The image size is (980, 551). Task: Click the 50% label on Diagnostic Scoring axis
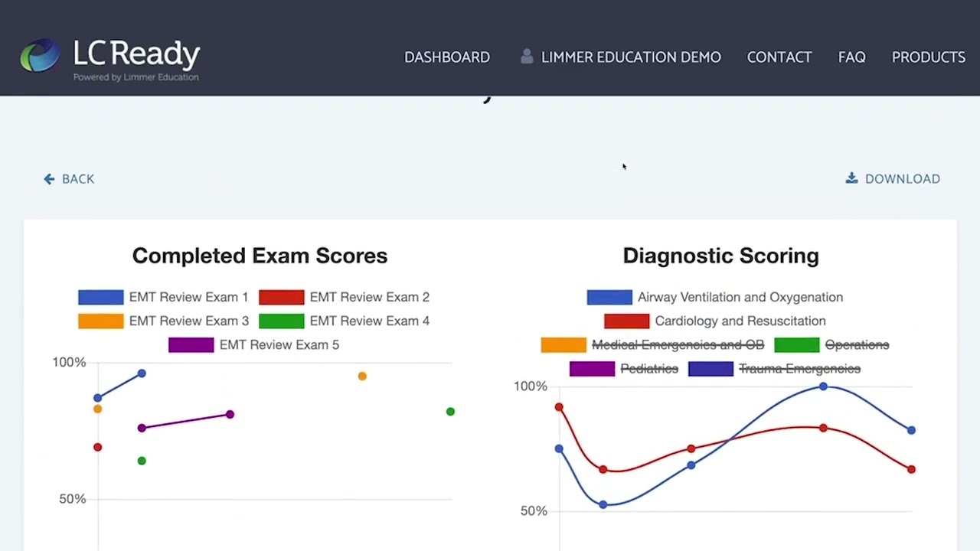pyautogui.click(x=534, y=511)
